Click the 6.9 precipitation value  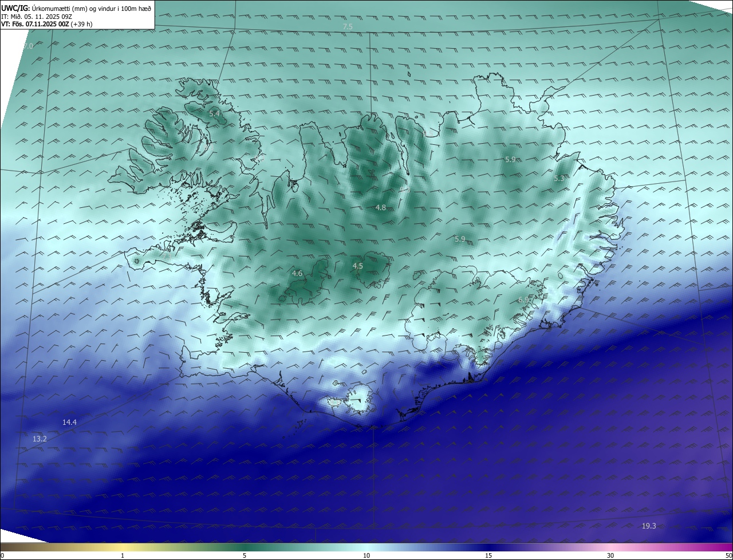pyautogui.click(x=523, y=300)
